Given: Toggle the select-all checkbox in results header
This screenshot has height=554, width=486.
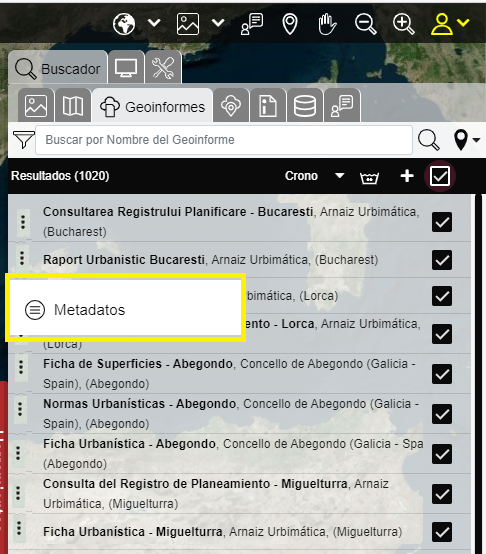Looking at the screenshot, I should pyautogui.click(x=440, y=176).
